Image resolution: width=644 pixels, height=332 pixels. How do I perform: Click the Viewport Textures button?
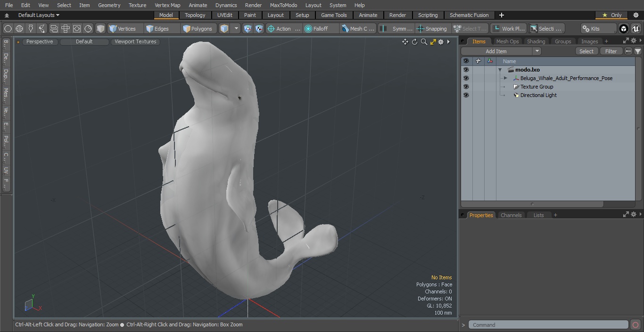point(135,41)
